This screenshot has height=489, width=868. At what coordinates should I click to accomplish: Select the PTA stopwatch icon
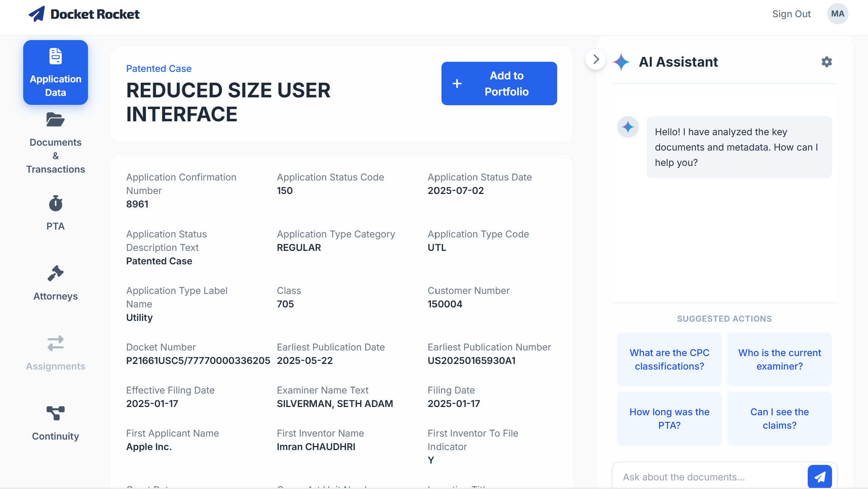click(55, 203)
